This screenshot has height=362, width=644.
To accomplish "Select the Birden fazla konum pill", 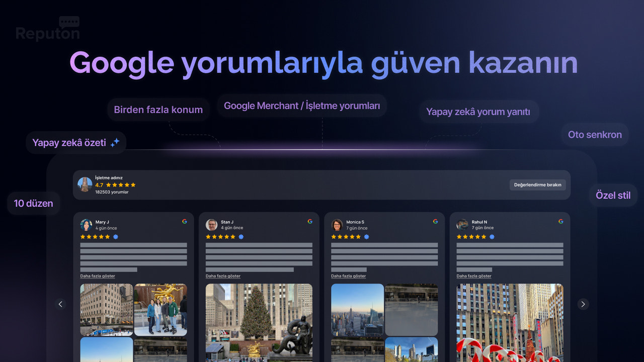I will [158, 110].
